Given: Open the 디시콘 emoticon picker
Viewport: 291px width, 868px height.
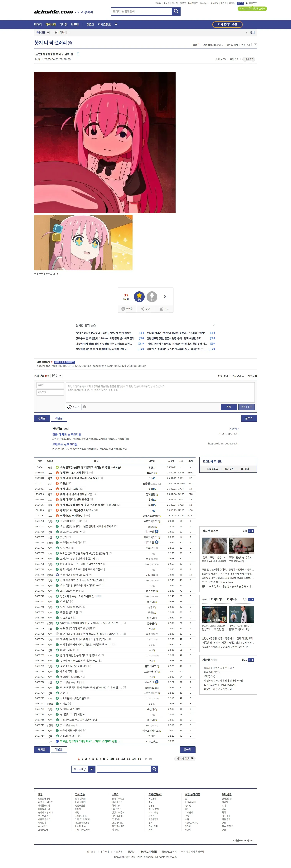Looking at the screenshot, I should (74, 407).
